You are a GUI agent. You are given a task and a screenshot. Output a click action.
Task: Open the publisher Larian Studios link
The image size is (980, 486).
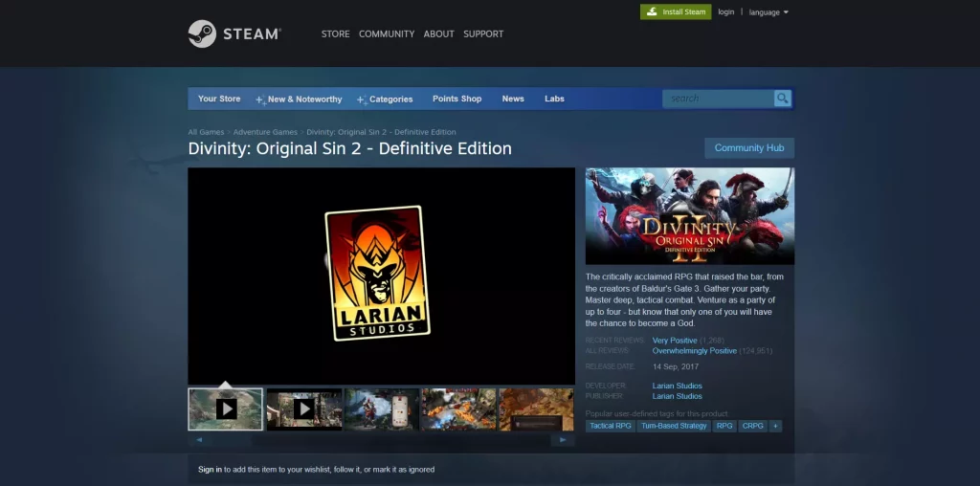677,396
